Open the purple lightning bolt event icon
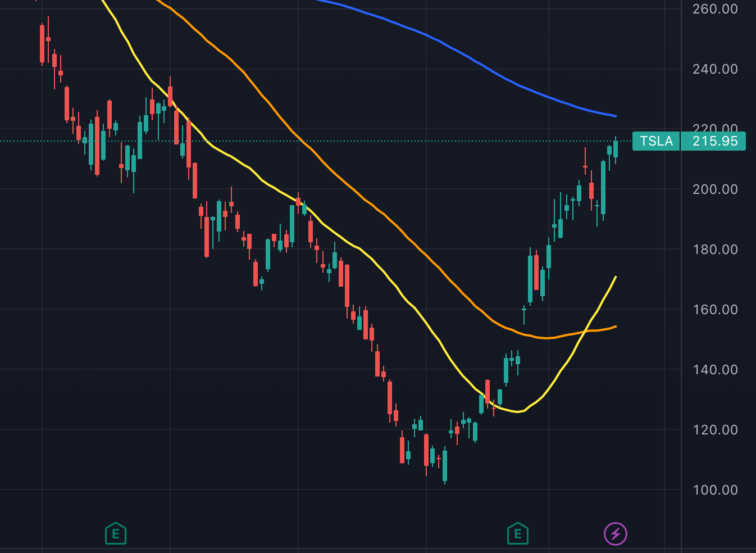This screenshot has width=756, height=553. pyautogui.click(x=615, y=533)
